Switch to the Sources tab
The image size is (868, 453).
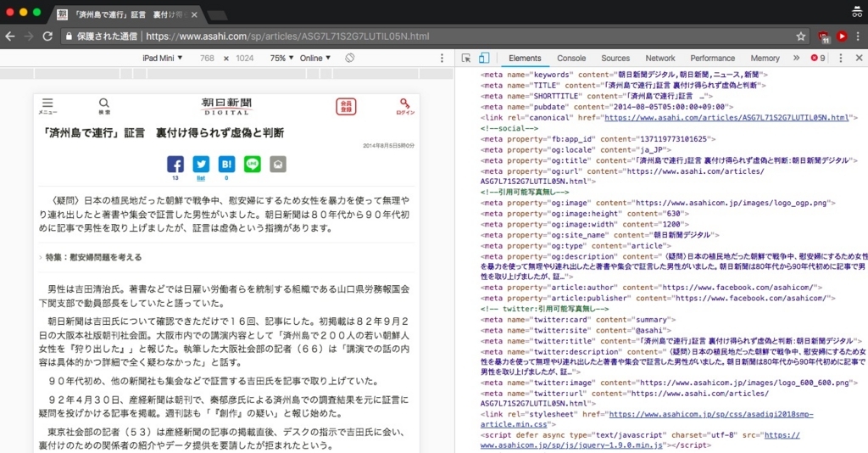pyautogui.click(x=615, y=58)
